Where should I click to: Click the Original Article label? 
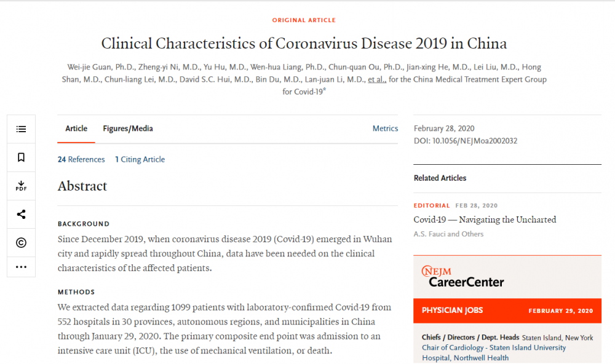point(304,20)
